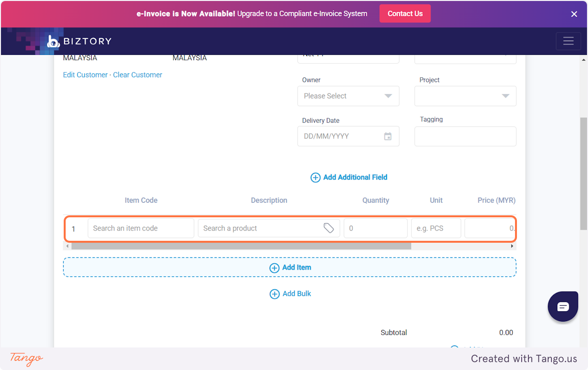Expand the Owner dropdown
This screenshot has width=588, height=370.
(348, 96)
